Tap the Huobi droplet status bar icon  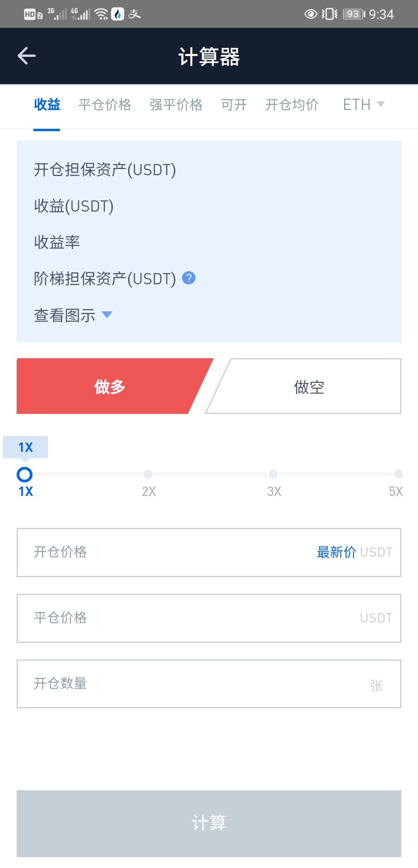coord(118,14)
